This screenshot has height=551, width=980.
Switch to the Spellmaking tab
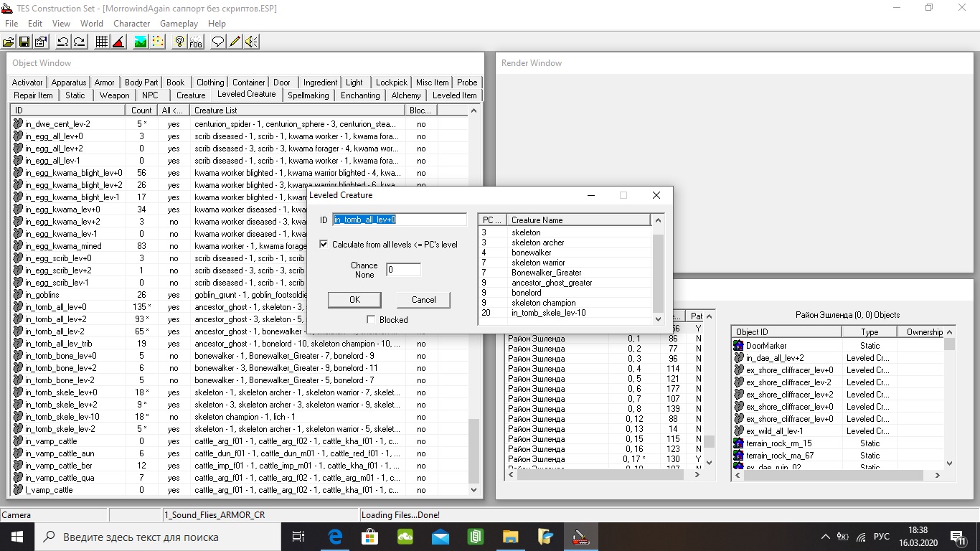(308, 95)
